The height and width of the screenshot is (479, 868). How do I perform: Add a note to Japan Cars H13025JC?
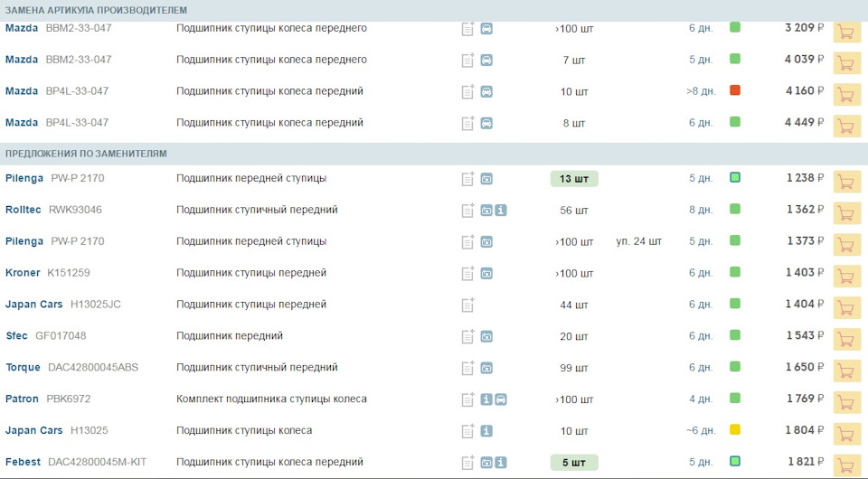click(467, 305)
